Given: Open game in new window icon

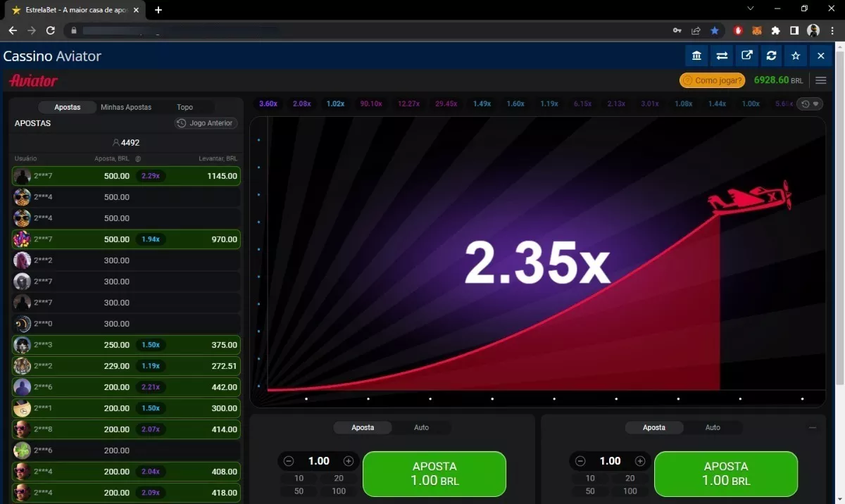Looking at the screenshot, I should click(746, 56).
